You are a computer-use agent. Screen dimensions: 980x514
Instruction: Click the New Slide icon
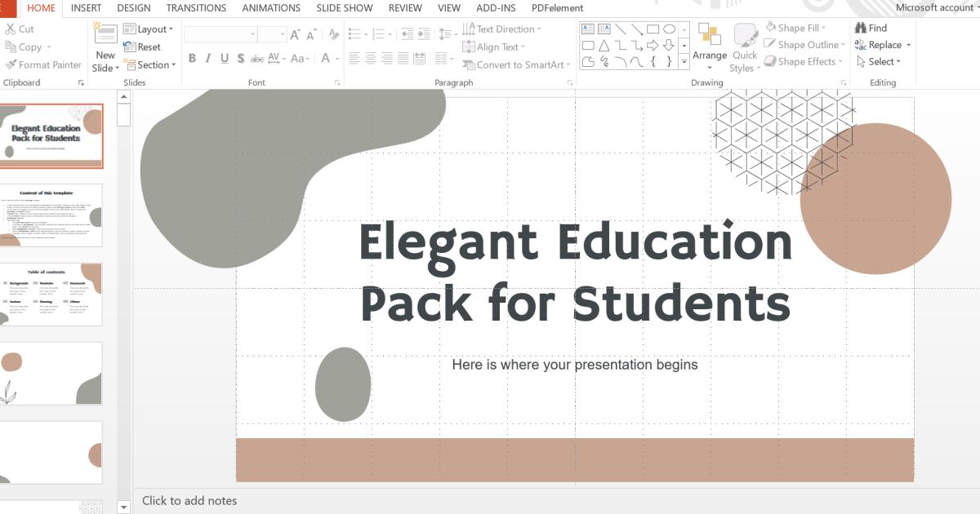105,35
